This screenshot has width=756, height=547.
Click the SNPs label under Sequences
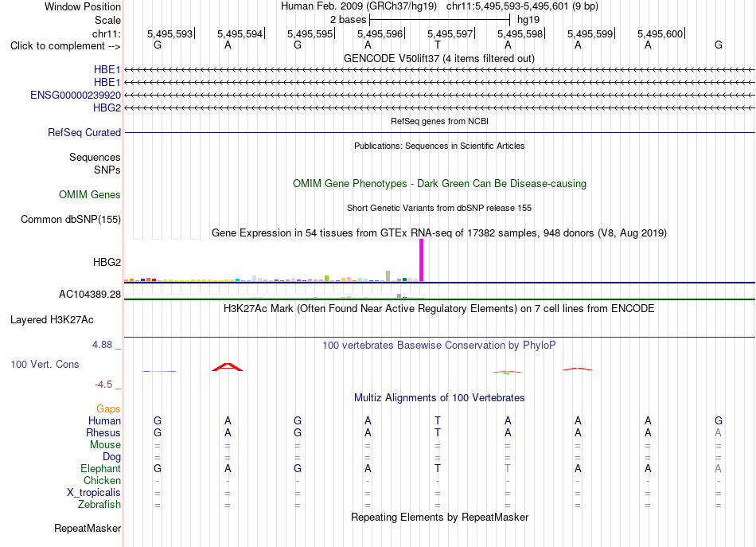coord(107,170)
